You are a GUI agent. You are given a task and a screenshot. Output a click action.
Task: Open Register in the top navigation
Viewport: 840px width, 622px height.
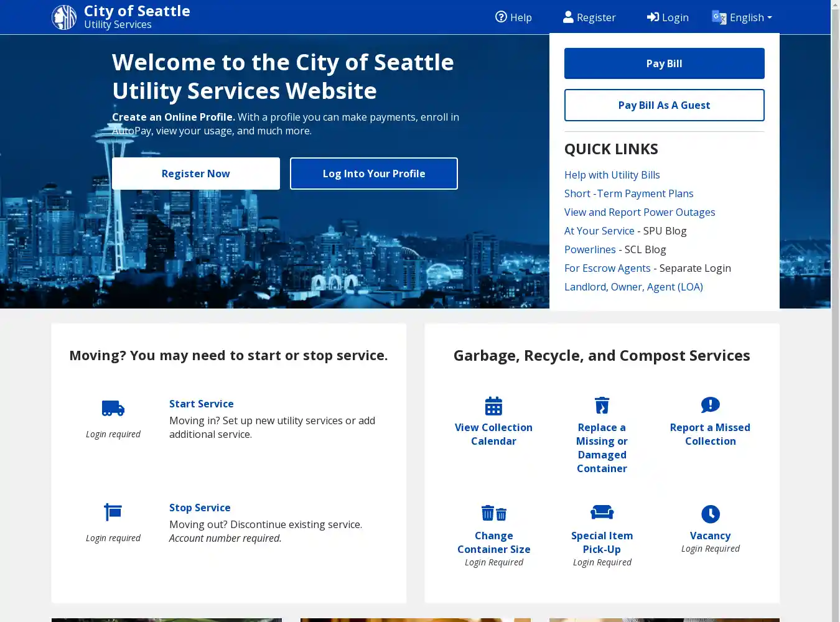(x=589, y=17)
